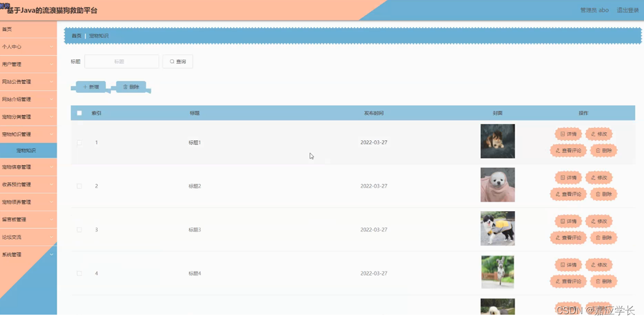Open 查看评论 comments for 标题4 row
Image resolution: width=644 pixels, height=321 pixels.
click(569, 281)
